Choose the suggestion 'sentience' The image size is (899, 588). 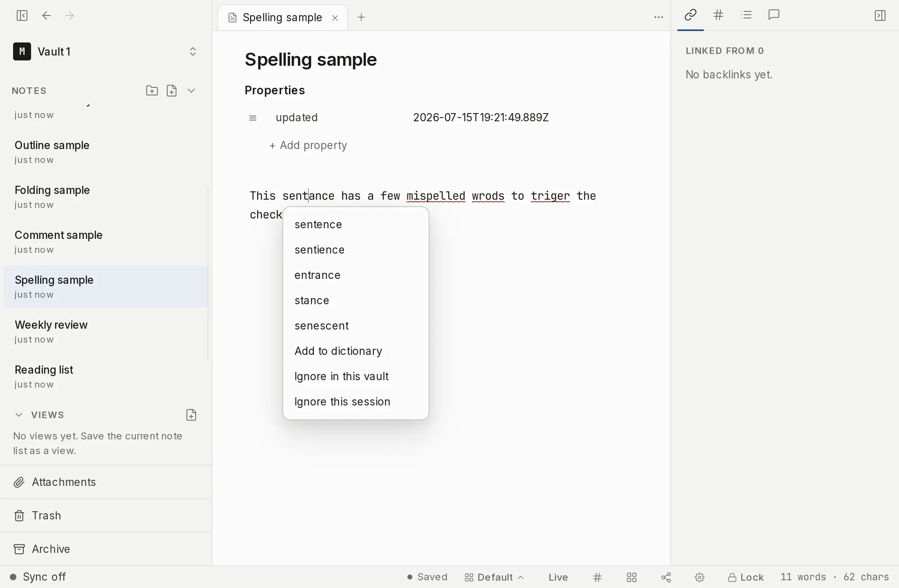coord(356,250)
